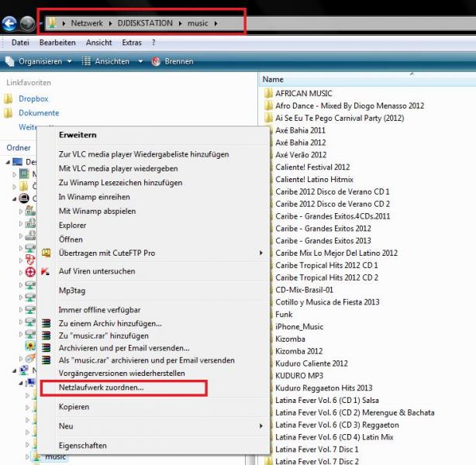
Task: Click the Back navigation arrow button
Action: tap(9, 23)
